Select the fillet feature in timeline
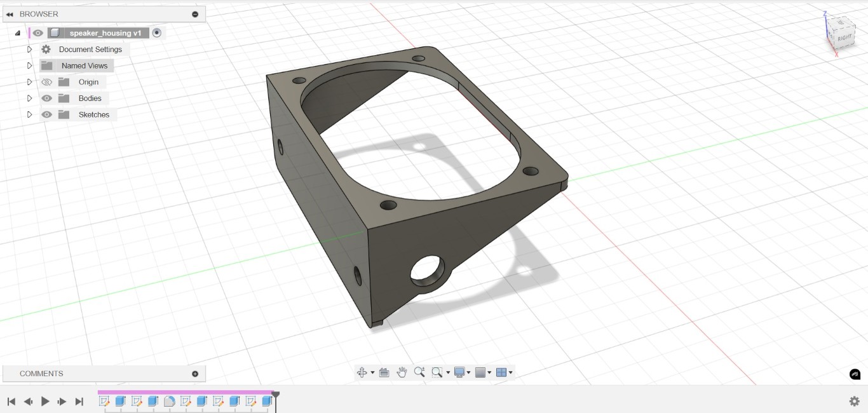The height and width of the screenshot is (413, 868). click(169, 401)
